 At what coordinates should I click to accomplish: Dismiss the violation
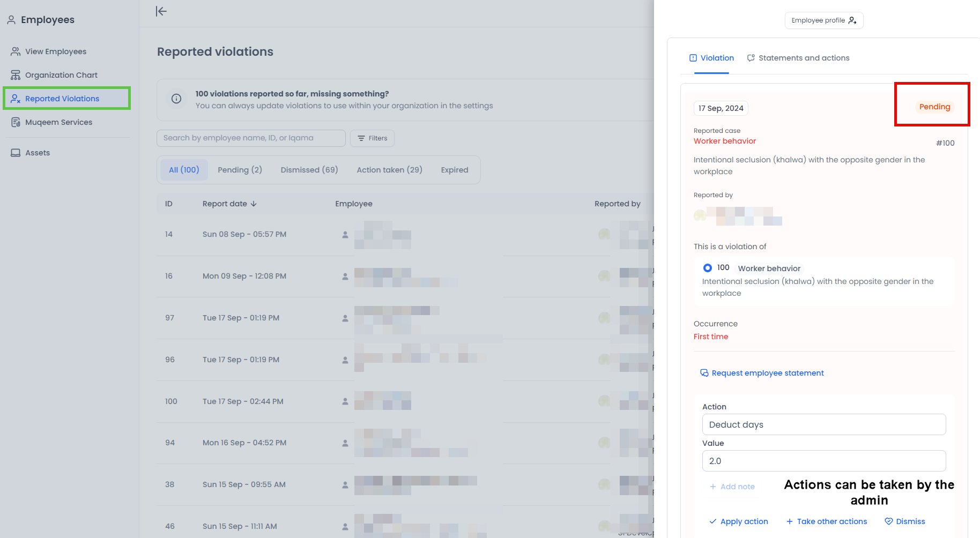[x=904, y=521]
